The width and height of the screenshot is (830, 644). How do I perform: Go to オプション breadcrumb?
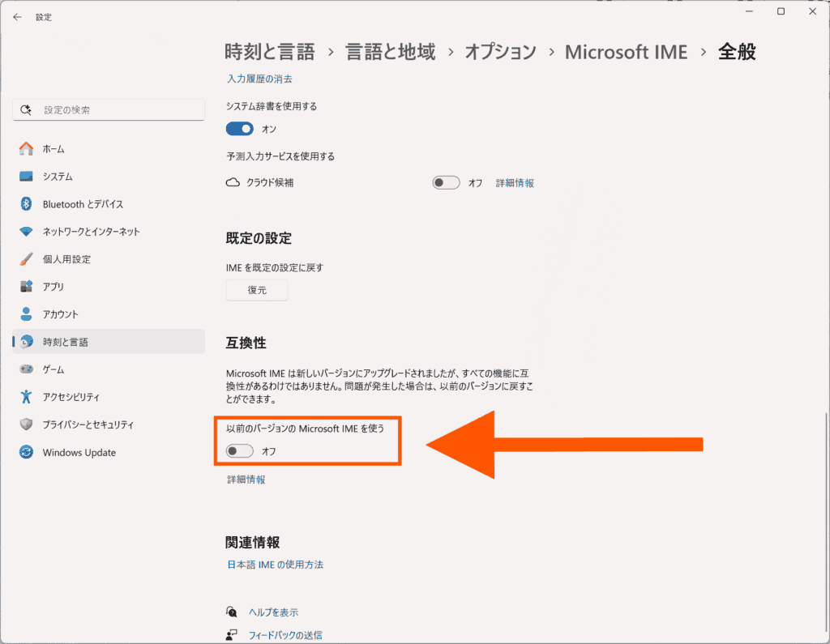(x=501, y=52)
